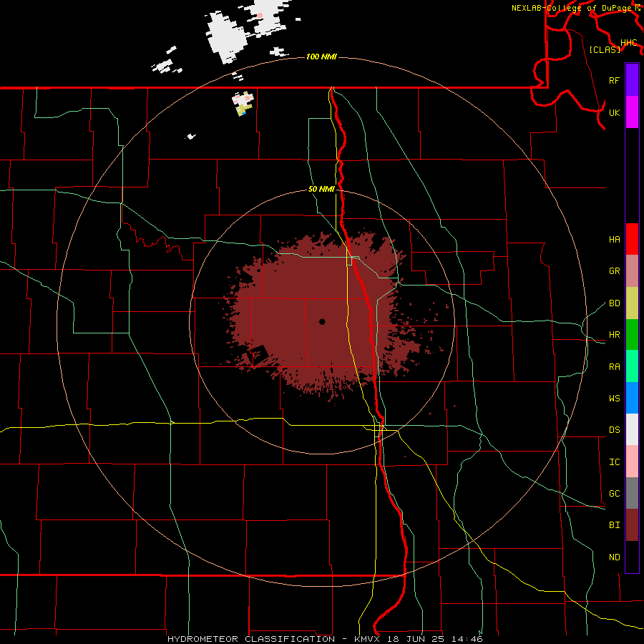Click the 'GC' legend label
644x644 pixels.
(x=614, y=493)
